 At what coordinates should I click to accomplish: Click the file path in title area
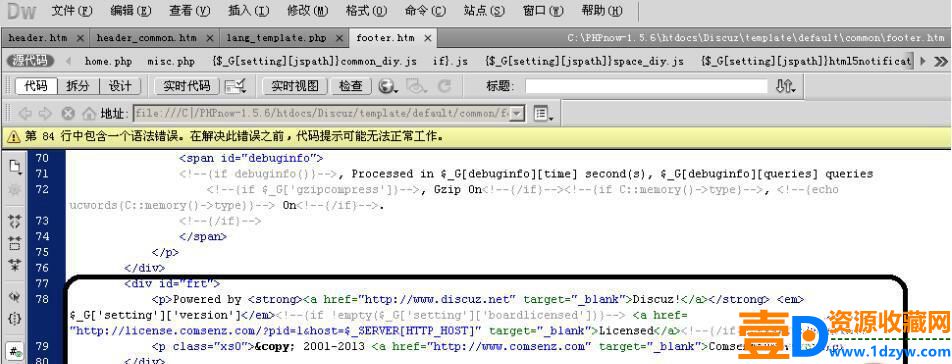[x=756, y=38]
